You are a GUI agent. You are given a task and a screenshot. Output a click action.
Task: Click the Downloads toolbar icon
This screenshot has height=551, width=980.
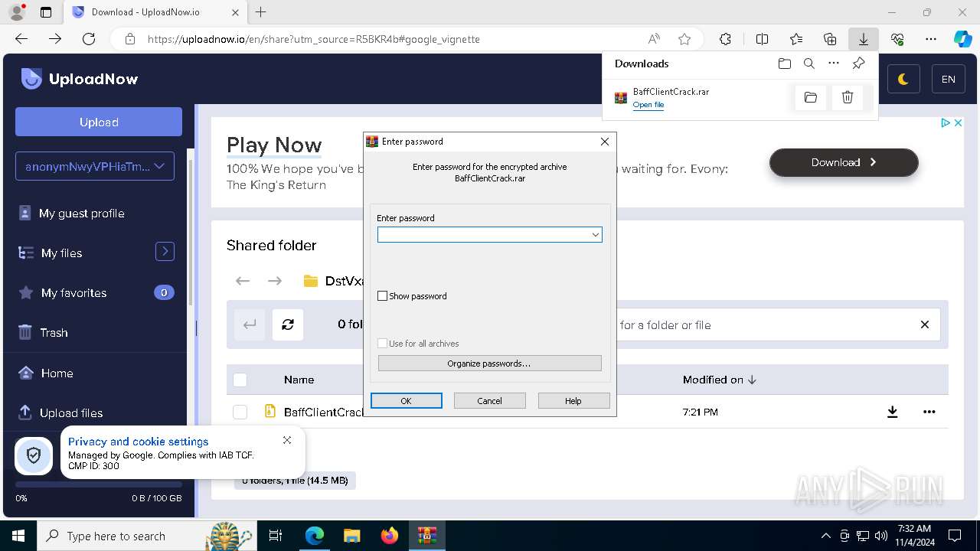tap(864, 39)
